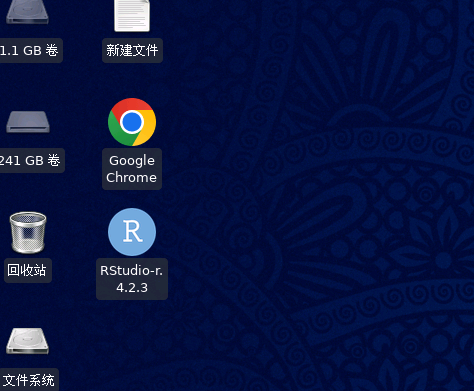Open the Google Chrome desktop icon
This screenshot has height=391, width=474.
pos(132,122)
